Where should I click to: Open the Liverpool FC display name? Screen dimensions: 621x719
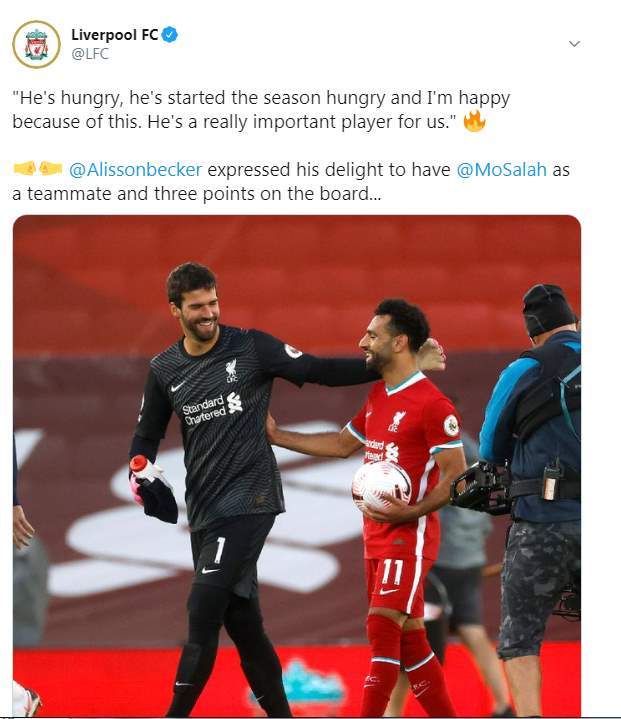(115, 34)
